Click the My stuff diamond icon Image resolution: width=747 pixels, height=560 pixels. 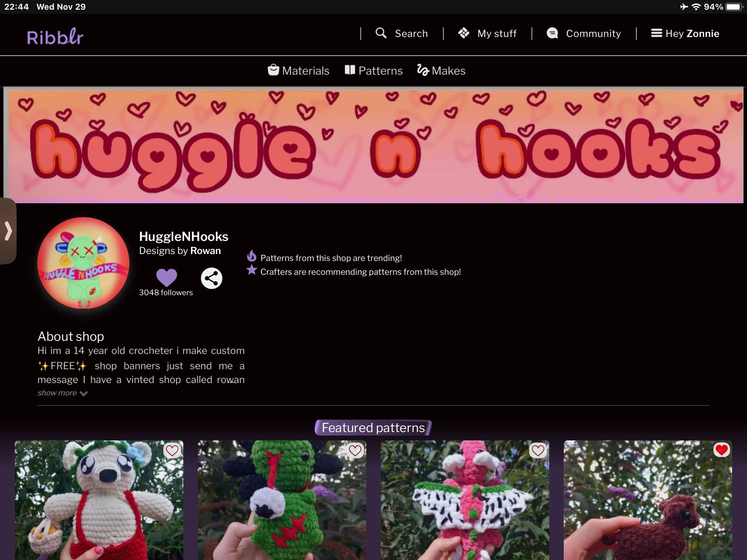click(463, 33)
